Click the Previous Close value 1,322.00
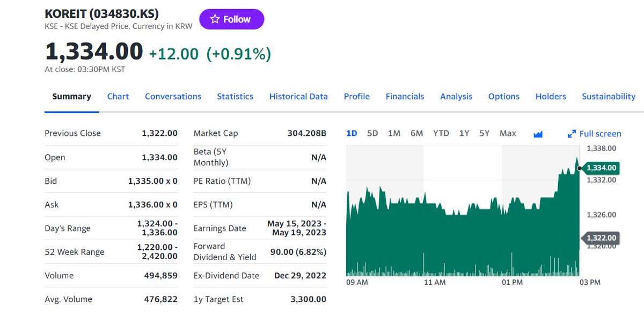The height and width of the screenshot is (331, 644). (x=159, y=133)
